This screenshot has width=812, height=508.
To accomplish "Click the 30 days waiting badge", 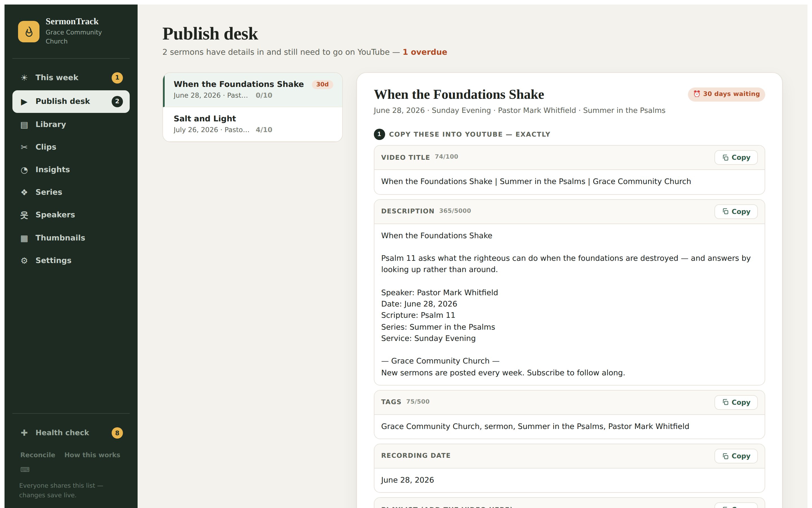I will click(x=726, y=94).
